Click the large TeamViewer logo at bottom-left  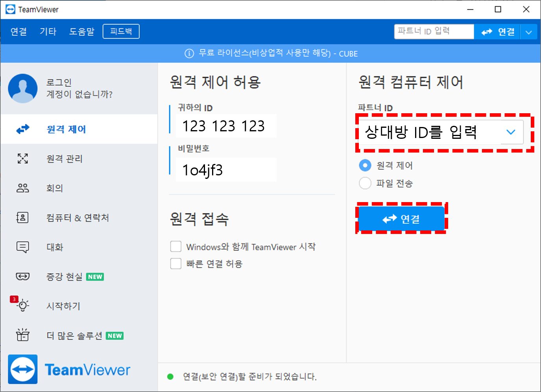[x=23, y=369]
